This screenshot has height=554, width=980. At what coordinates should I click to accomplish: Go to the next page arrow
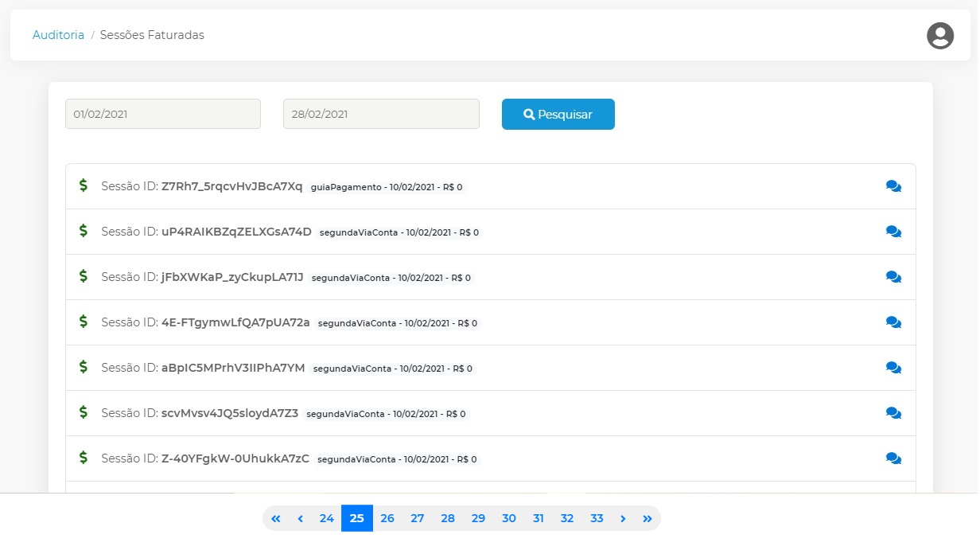coord(623,518)
